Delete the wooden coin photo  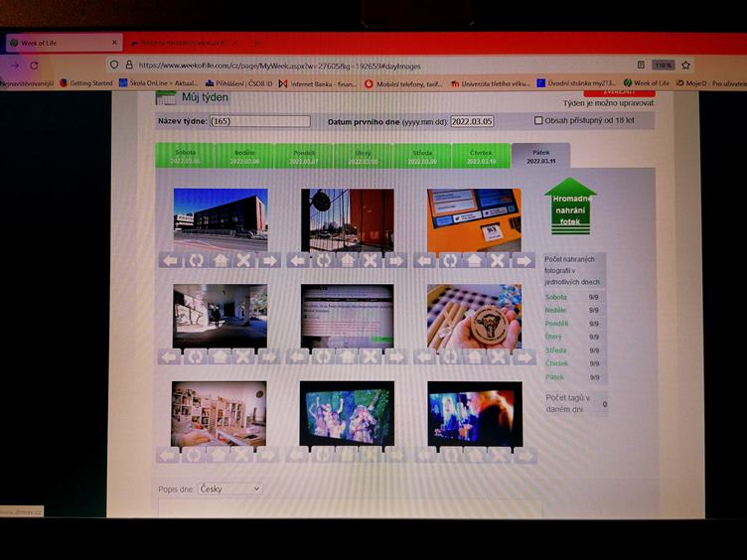[499, 356]
